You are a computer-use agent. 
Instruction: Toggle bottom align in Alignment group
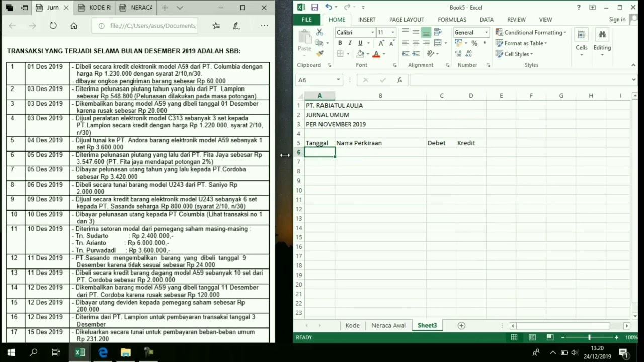pyautogui.click(x=426, y=32)
